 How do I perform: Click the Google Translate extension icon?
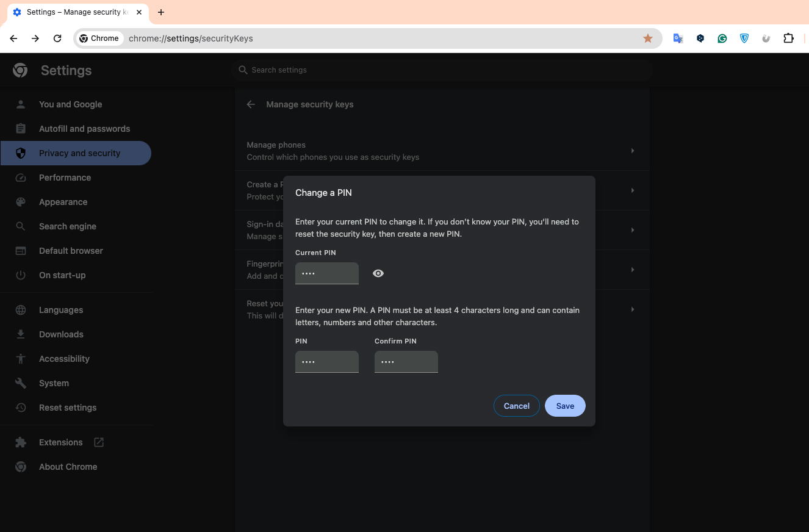pos(678,38)
